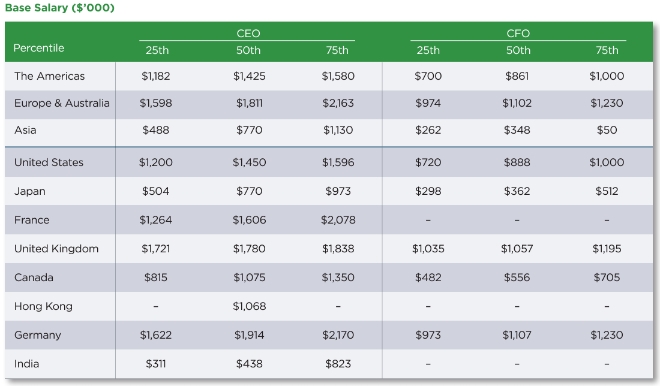Click the Europe & Australia row label
The height and width of the screenshot is (386, 660).
tap(61, 103)
